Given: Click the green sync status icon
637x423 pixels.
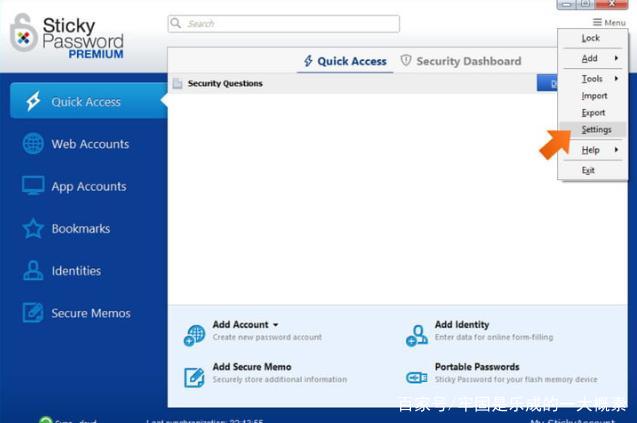Looking at the screenshot, I should 46,420.
